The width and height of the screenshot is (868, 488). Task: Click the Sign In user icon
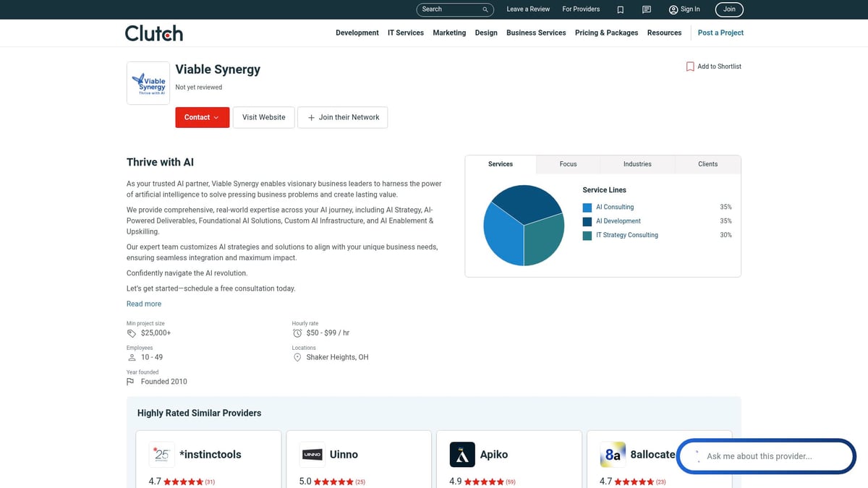point(673,9)
